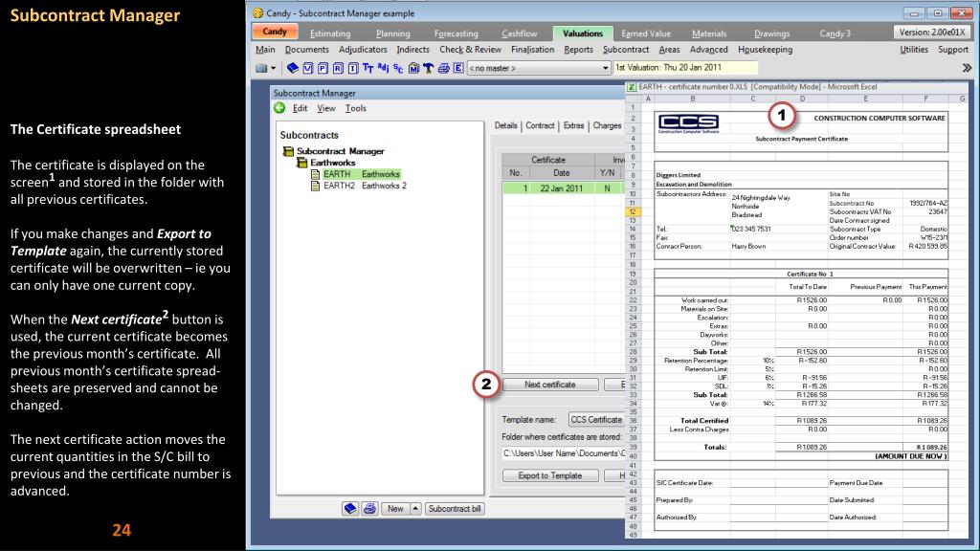This screenshot has width=980, height=551.
Task: Click the 'adj' adjudicator icon in the toolbar
Action: [x=383, y=68]
